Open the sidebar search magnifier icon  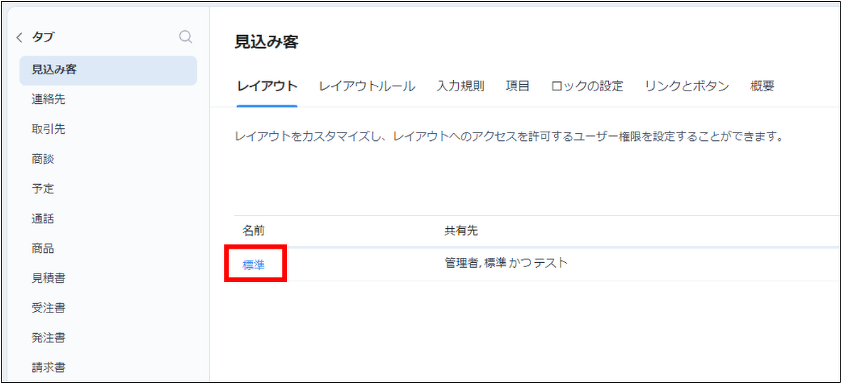[185, 37]
